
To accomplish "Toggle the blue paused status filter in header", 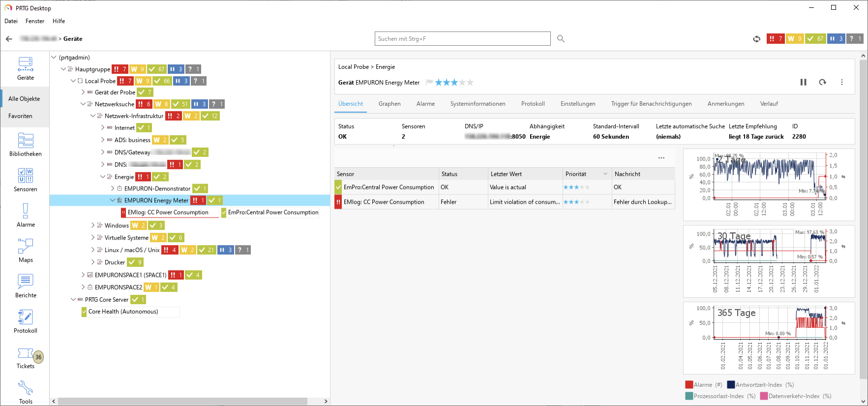I will coord(836,39).
